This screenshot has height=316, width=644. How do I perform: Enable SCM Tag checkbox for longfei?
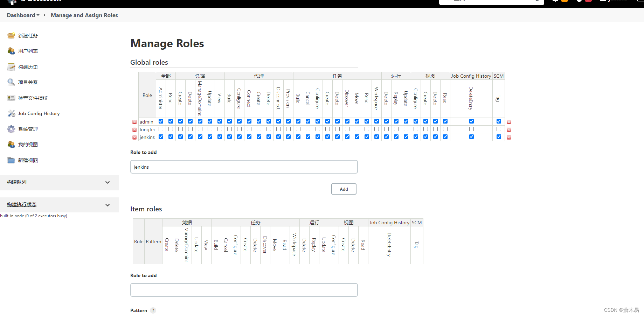(x=499, y=129)
